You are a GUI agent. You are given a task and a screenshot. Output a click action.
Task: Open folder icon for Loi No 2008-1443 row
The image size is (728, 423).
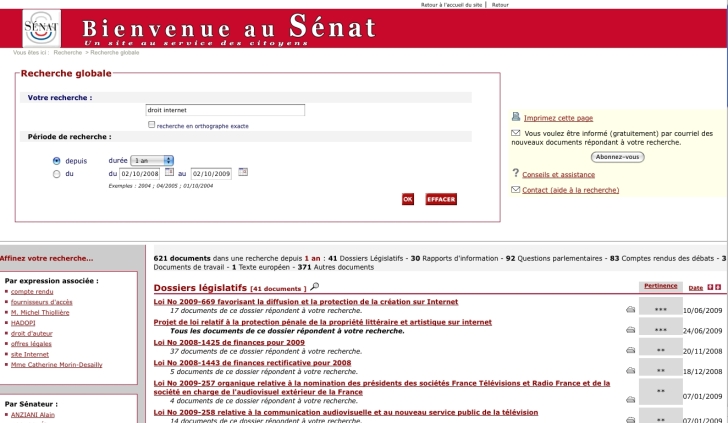pos(630,371)
